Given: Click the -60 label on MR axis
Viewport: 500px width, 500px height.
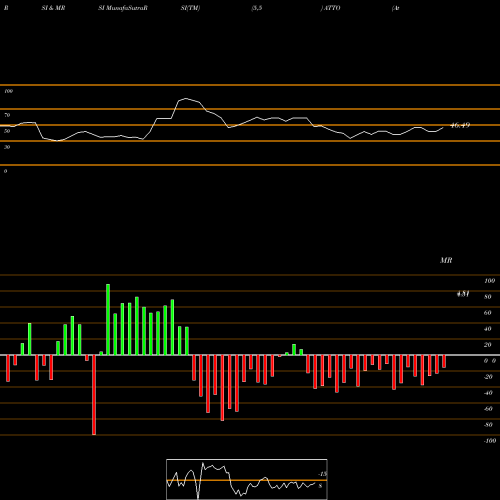Looking at the screenshot, I should tap(488, 409).
